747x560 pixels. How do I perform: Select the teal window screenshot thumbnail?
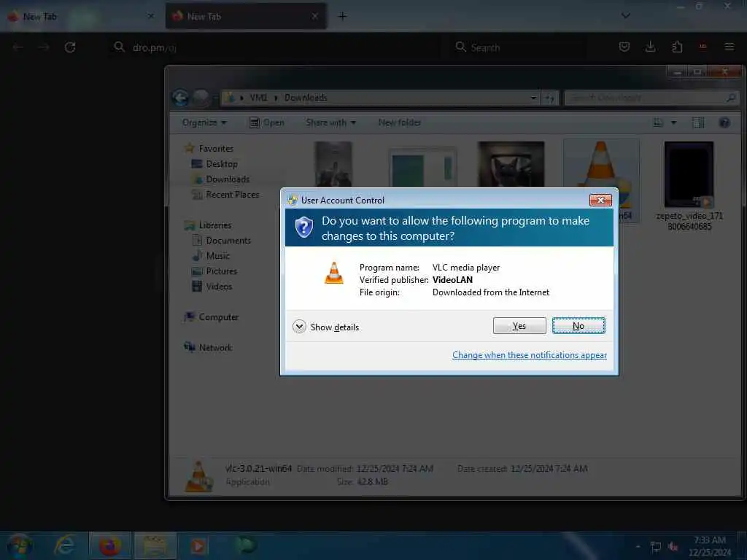click(422, 167)
